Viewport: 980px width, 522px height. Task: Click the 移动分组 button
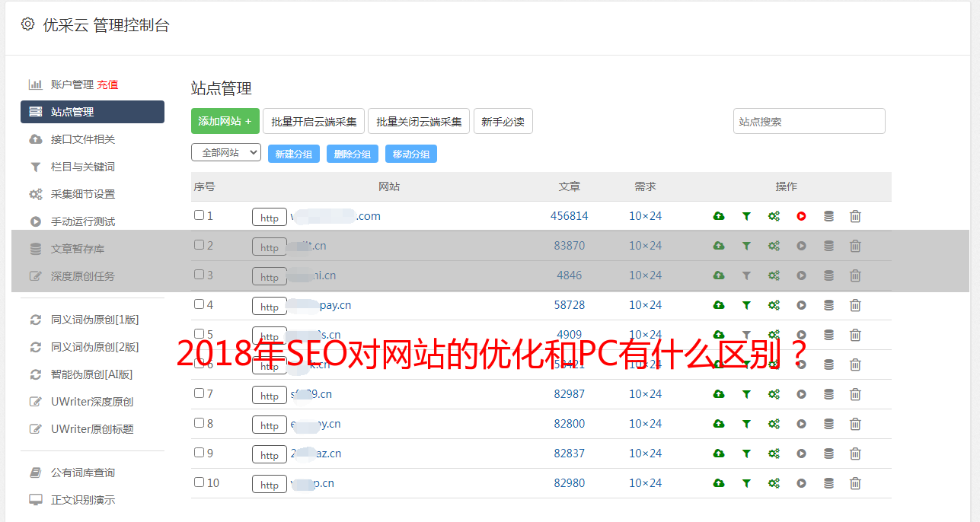(x=411, y=154)
